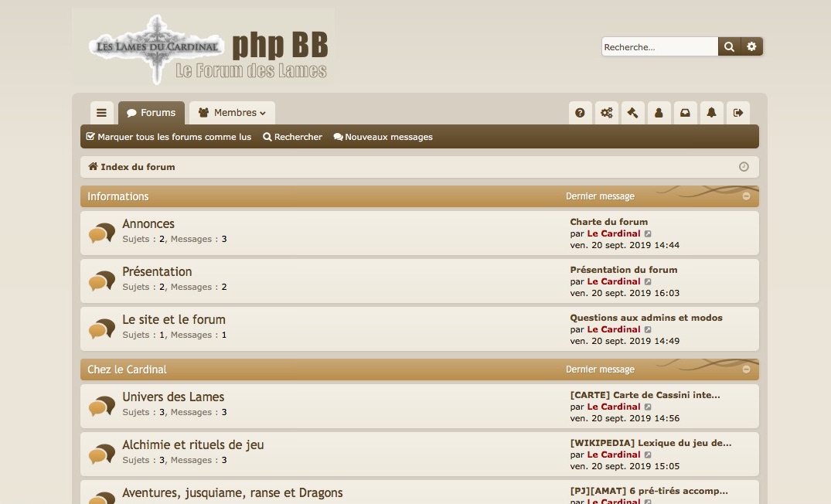Open Nouveaux messages in the navbar

[383, 137]
